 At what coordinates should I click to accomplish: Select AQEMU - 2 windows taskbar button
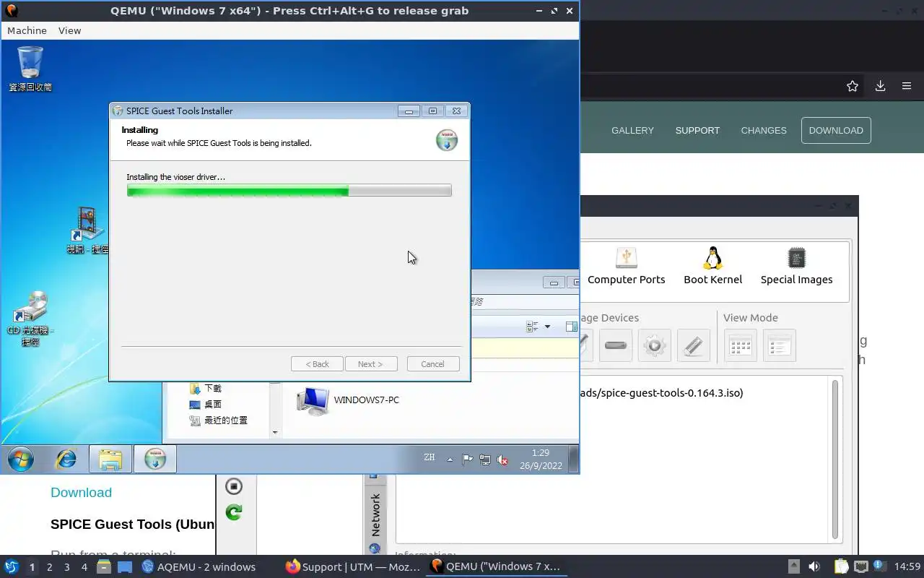199,566
